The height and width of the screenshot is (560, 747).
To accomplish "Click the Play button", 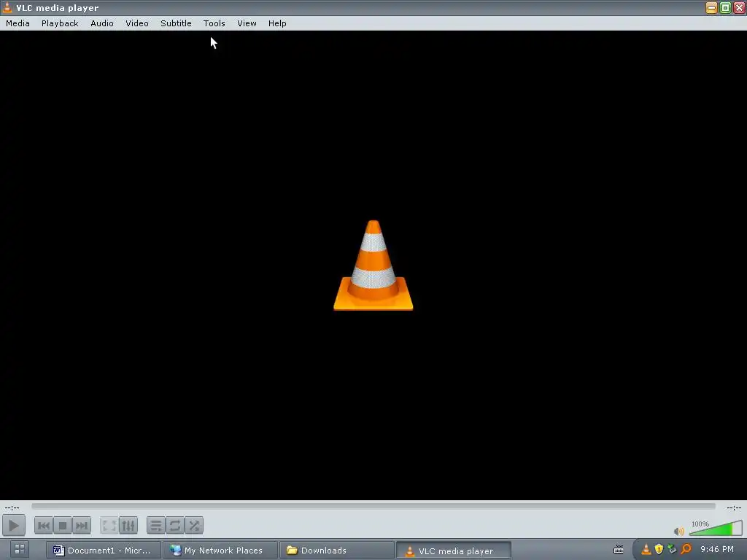I will pos(14,526).
